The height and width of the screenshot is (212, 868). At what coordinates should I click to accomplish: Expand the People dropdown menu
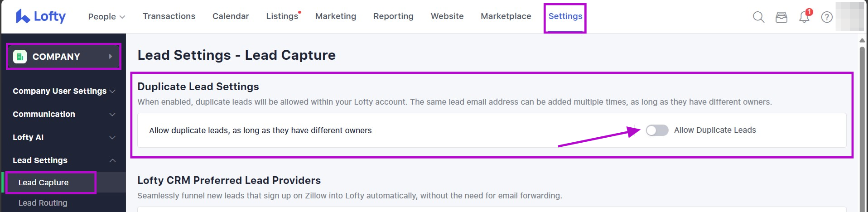pyautogui.click(x=106, y=17)
